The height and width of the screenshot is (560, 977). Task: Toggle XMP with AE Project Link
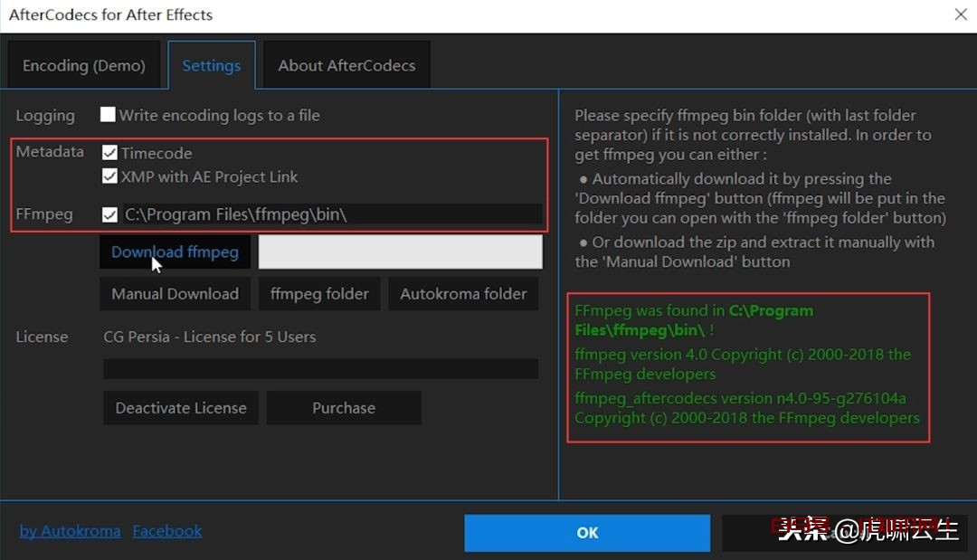tap(110, 176)
